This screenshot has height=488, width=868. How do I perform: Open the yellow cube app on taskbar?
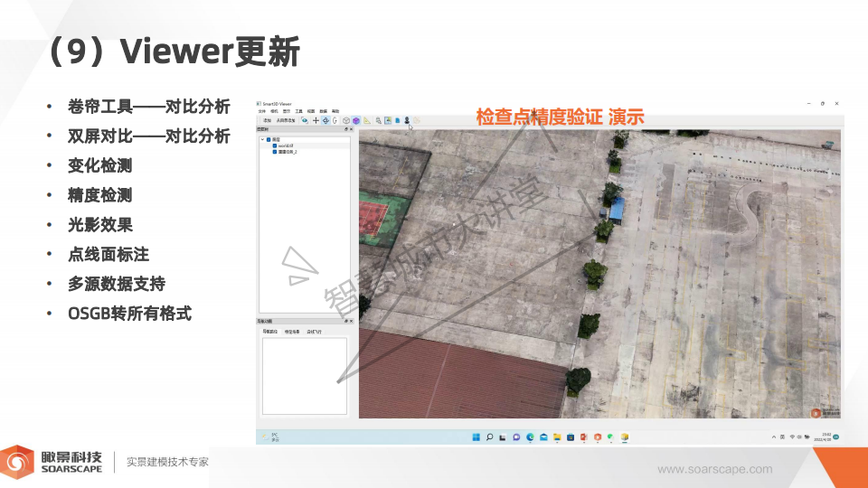click(x=625, y=437)
